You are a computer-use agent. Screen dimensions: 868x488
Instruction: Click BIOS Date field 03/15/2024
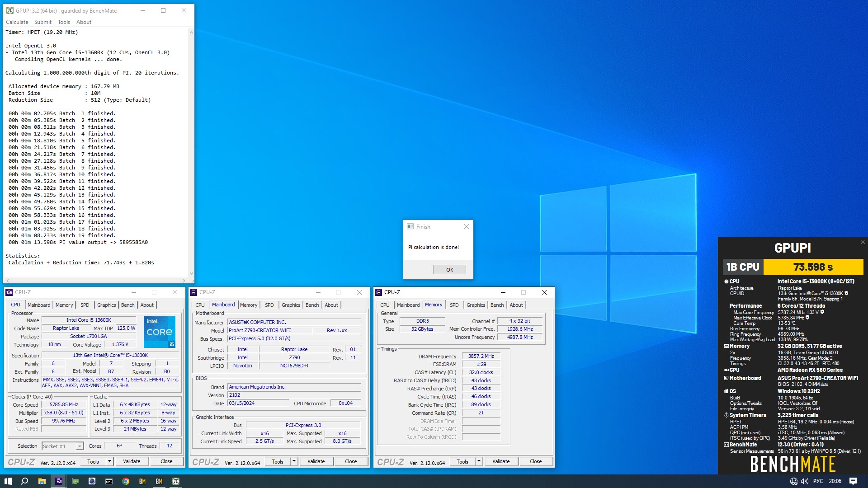(258, 403)
